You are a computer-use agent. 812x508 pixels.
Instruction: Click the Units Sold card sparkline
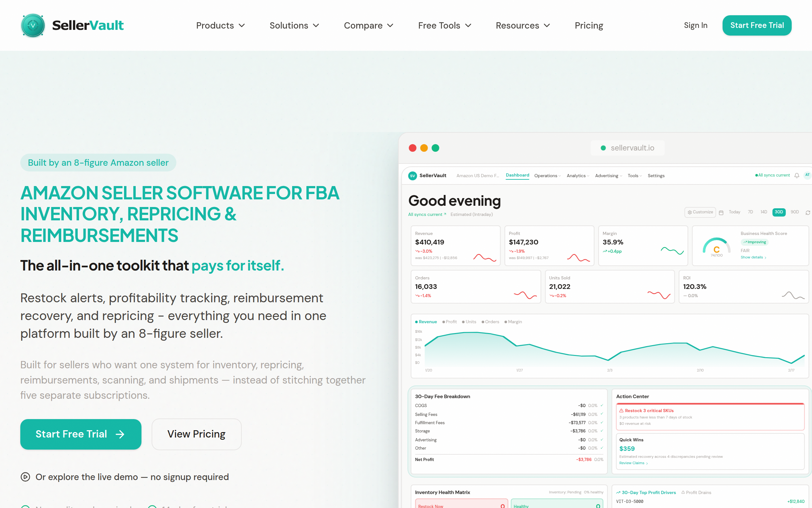[x=659, y=295]
